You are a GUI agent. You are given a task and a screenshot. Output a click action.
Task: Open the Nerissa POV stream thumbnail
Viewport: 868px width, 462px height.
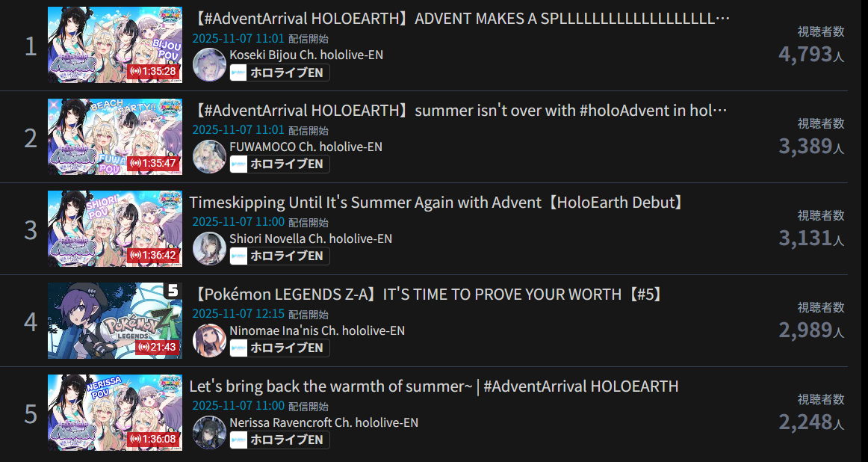tap(114, 413)
